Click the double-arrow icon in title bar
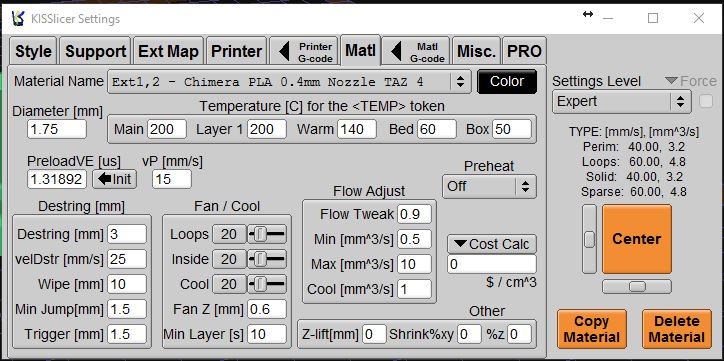Viewport: 724px width, 361px height. coord(588,14)
